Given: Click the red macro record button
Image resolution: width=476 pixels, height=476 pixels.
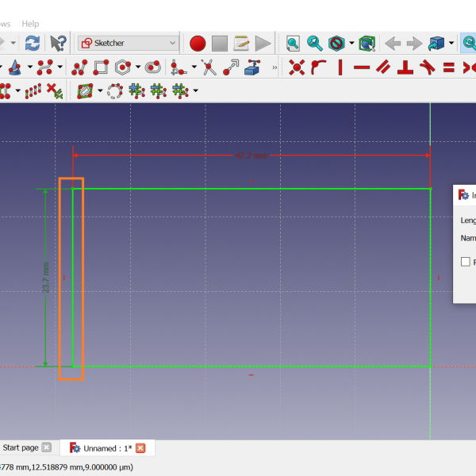Looking at the screenshot, I should [x=198, y=43].
